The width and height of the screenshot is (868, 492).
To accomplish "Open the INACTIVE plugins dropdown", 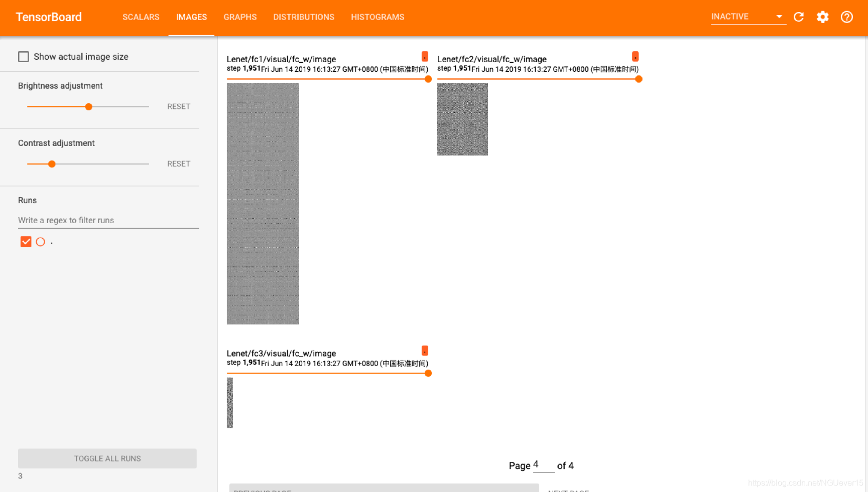I will [x=748, y=17].
